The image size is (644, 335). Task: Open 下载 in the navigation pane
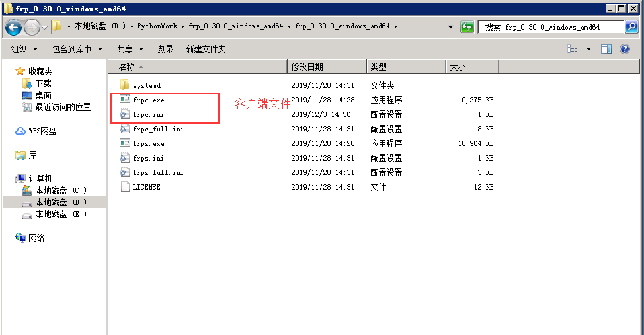(x=43, y=83)
